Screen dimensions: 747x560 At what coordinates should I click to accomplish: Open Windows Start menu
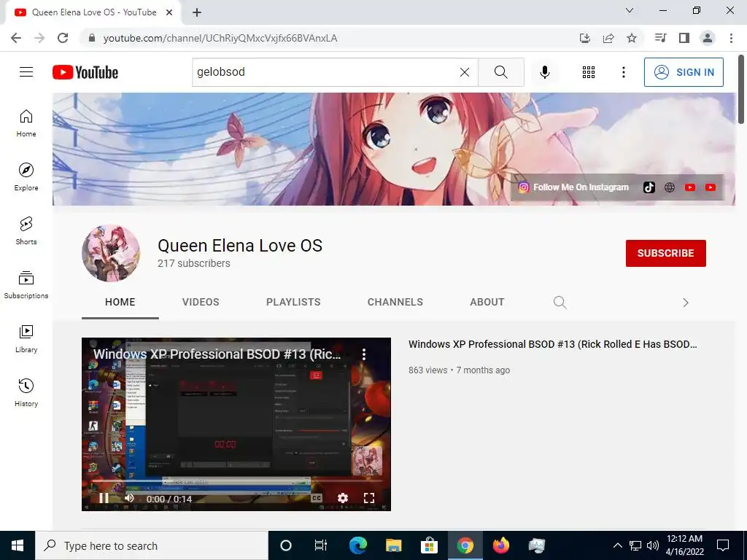18,545
